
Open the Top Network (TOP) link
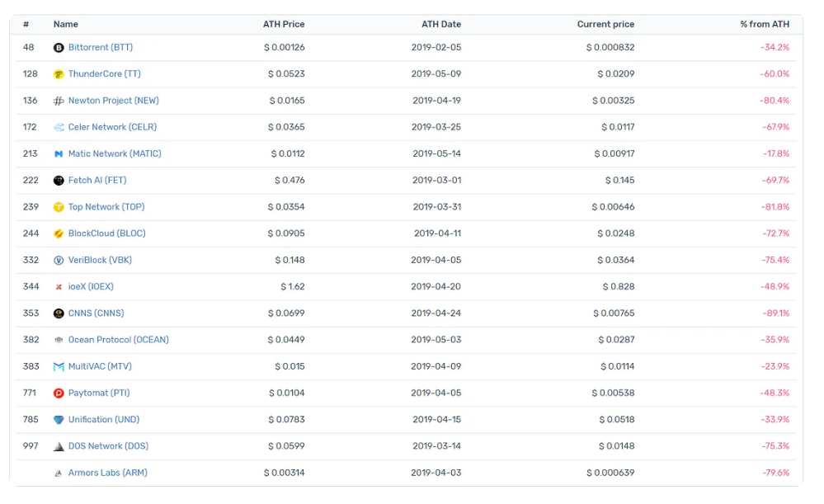[106, 206]
